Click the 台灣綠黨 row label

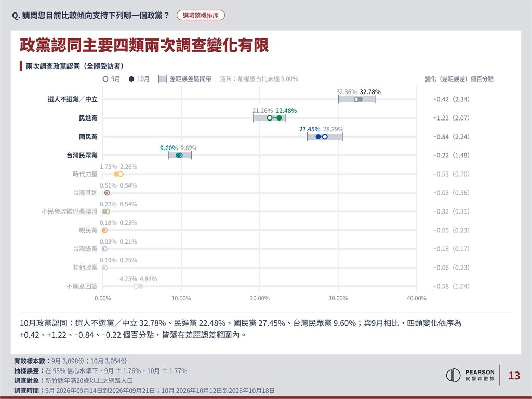coord(85,249)
